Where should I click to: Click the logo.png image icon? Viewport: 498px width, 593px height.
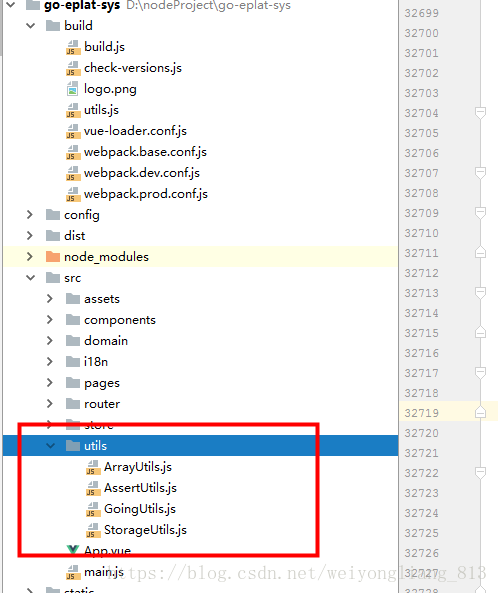coord(73,89)
